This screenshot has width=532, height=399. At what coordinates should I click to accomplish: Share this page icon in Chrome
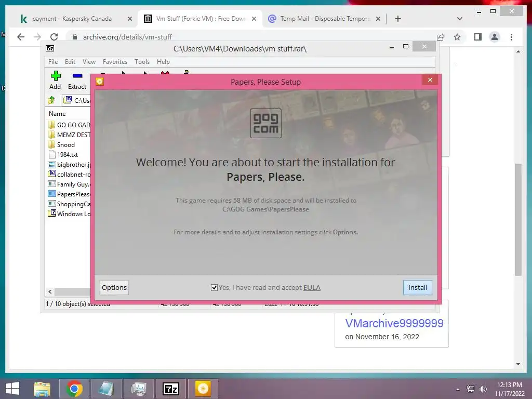click(441, 37)
